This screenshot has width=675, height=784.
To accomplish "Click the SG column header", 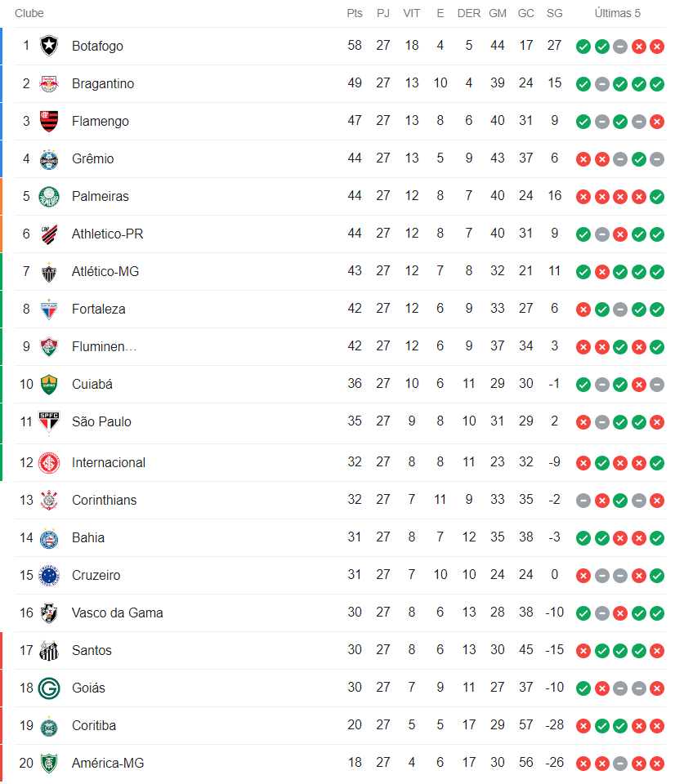I will tap(554, 13).
